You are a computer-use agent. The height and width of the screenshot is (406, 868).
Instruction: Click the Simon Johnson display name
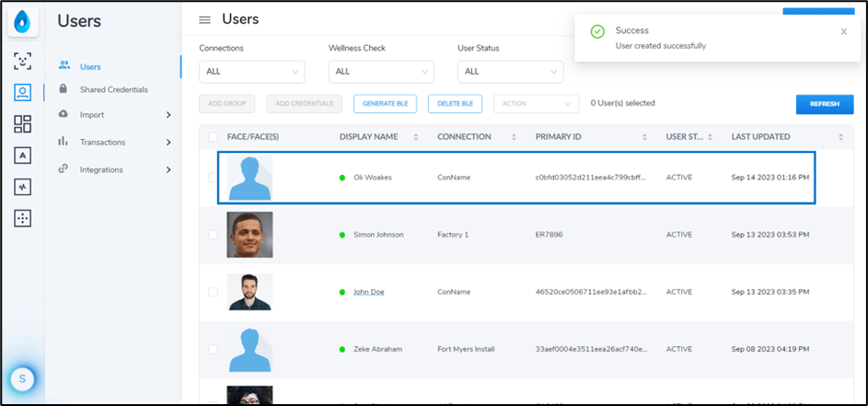pyautogui.click(x=378, y=235)
